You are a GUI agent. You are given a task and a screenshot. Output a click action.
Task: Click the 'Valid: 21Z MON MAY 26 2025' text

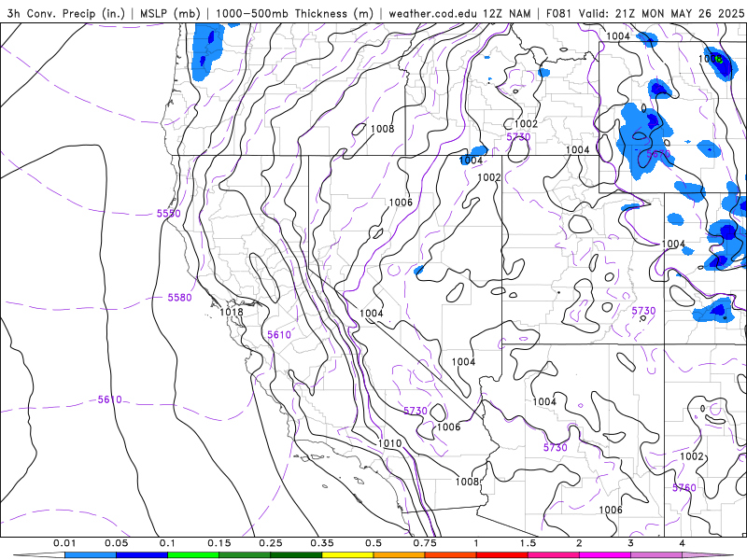[661, 14]
